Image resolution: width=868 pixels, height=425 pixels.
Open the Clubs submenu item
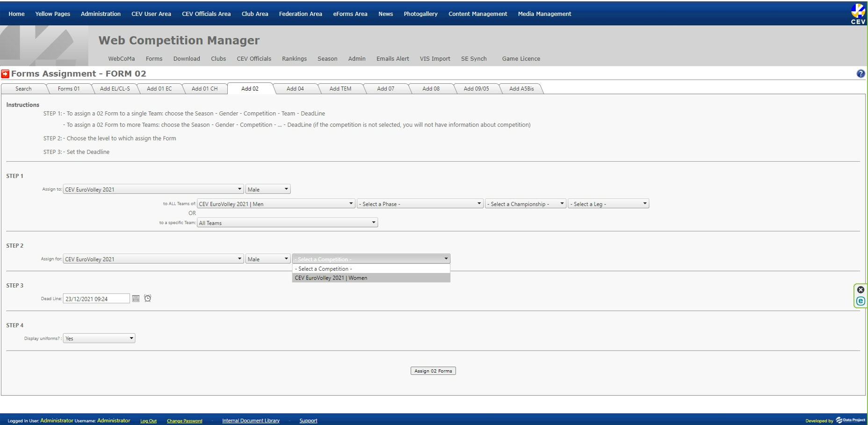(x=218, y=59)
